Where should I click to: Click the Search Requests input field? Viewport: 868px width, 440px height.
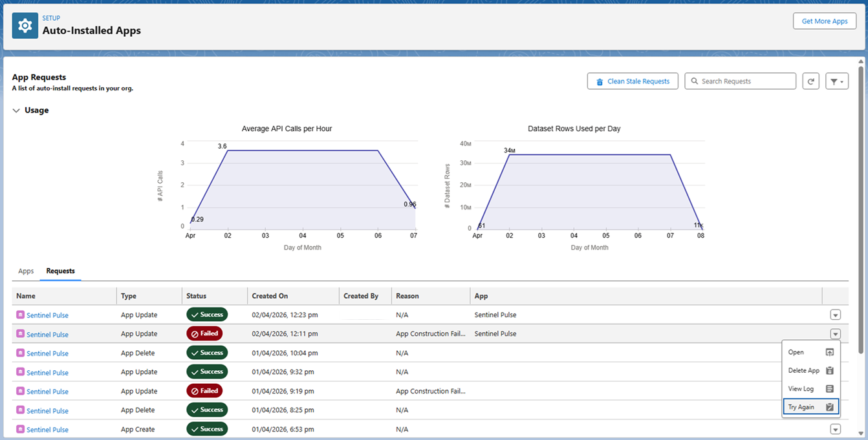coord(744,81)
